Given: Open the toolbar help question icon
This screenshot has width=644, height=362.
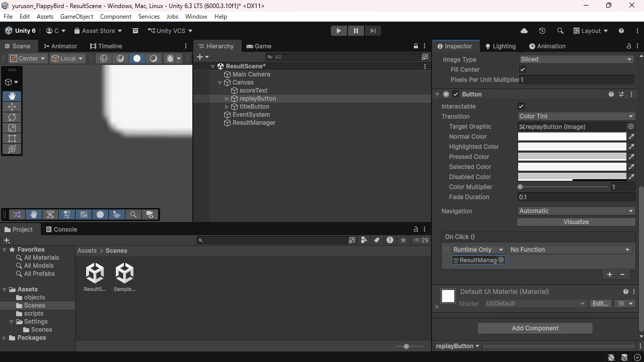Looking at the screenshot, I should coord(621,31).
